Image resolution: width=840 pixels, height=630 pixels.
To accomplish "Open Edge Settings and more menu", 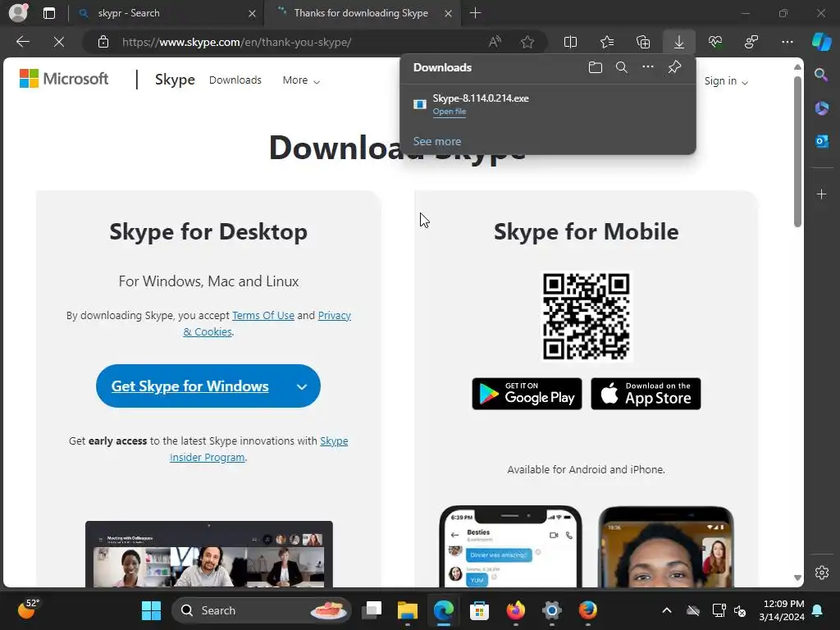I will click(787, 42).
